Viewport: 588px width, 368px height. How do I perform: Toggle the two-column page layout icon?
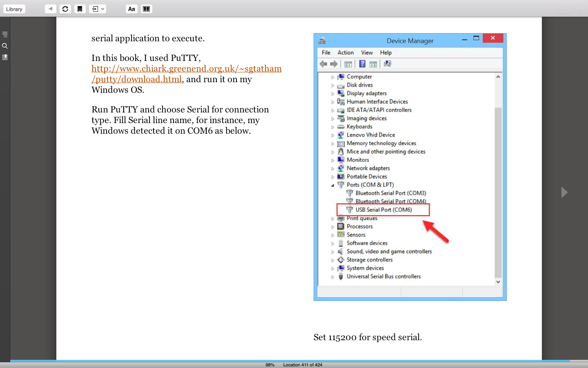[147, 9]
